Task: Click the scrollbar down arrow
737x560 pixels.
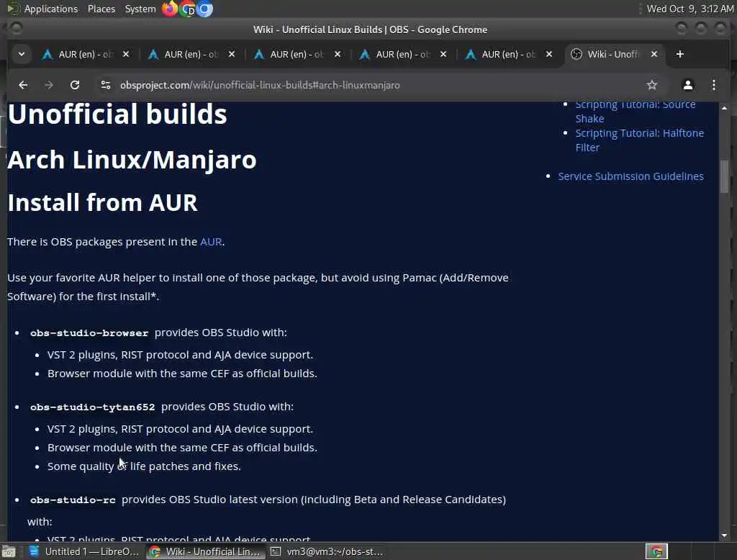Action: pyautogui.click(x=724, y=536)
